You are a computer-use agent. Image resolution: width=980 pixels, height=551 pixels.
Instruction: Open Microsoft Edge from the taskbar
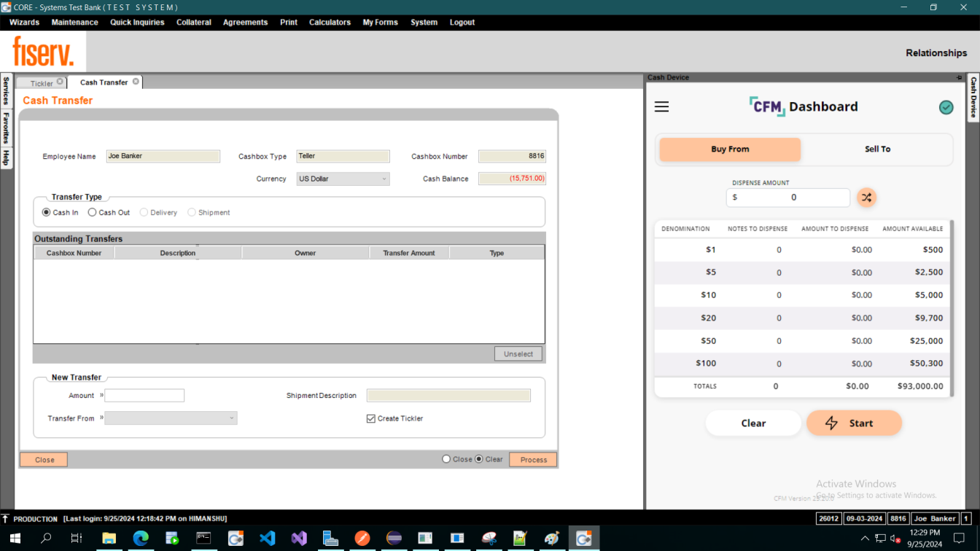click(141, 539)
